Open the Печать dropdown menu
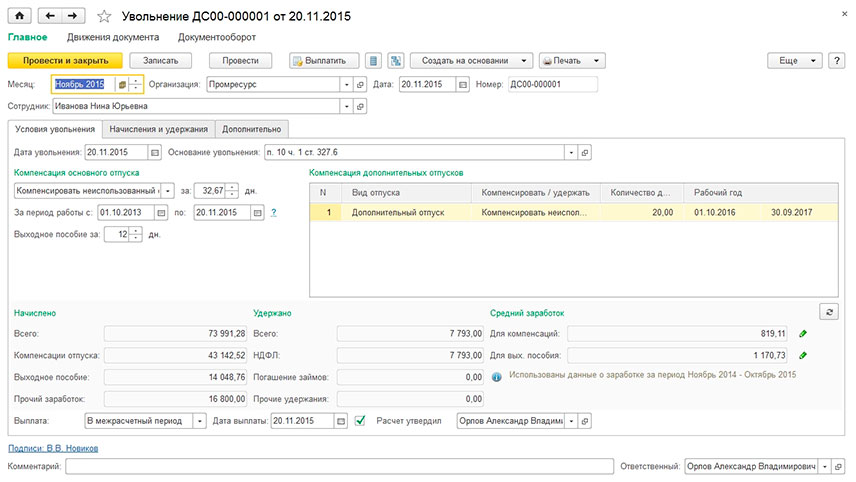 click(572, 61)
